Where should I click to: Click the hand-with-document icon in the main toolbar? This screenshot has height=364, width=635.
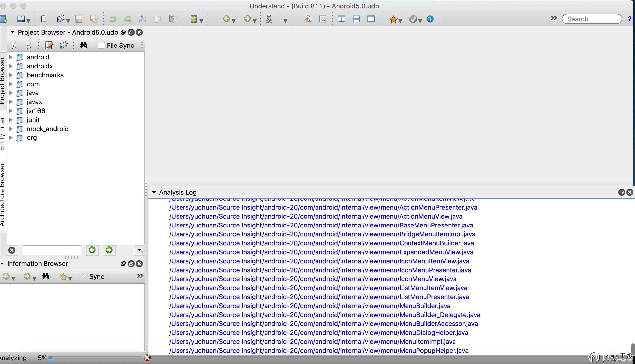click(308, 19)
